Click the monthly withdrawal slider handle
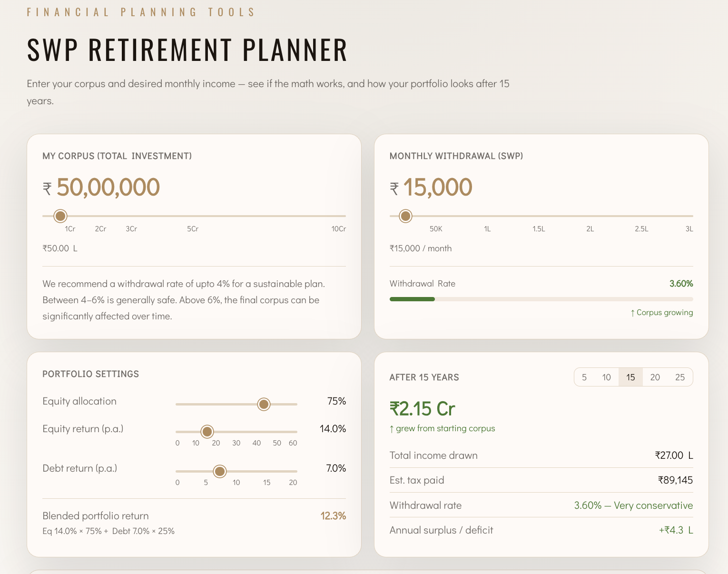Screen dimensions: 728x574 (405, 216)
